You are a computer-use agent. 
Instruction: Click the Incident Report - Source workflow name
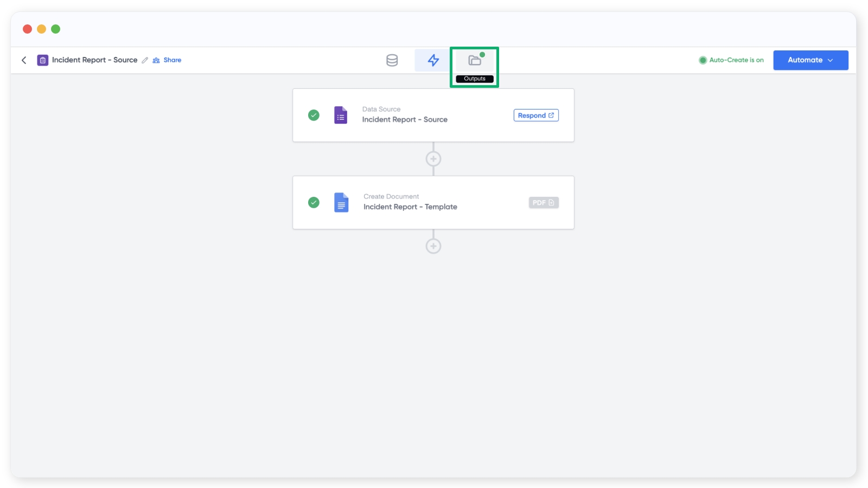pos(94,60)
